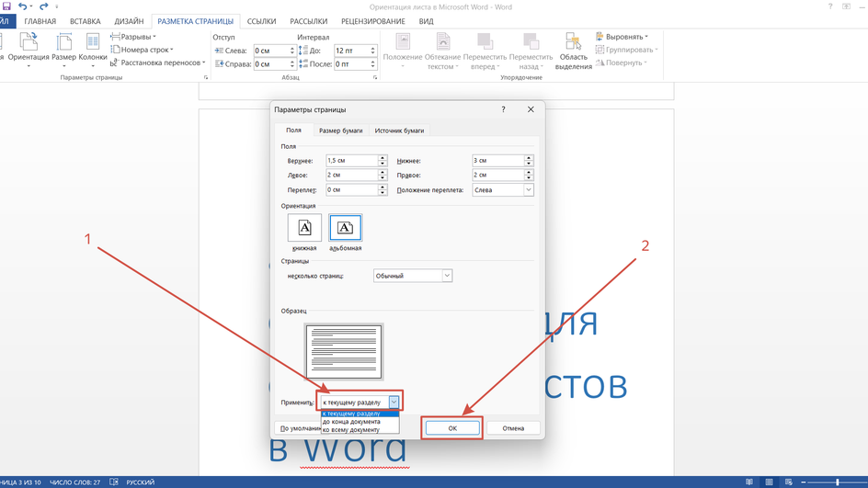Open the Расстановка переносов hyphenation menu
Image resolution: width=868 pixels, height=488 pixels.
click(x=158, y=62)
